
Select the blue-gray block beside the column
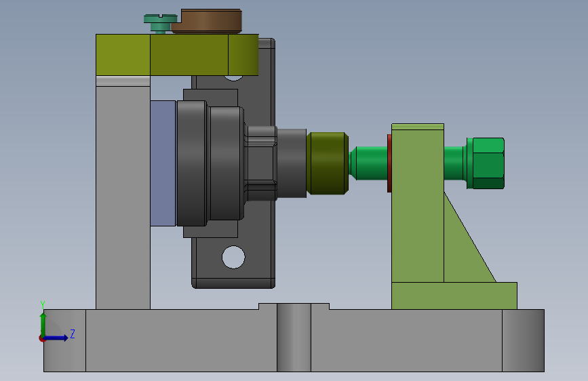163,163
